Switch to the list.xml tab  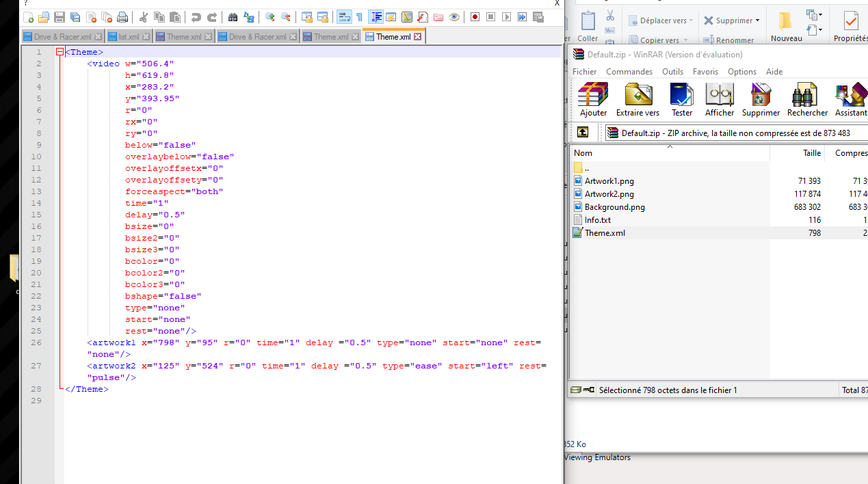[x=129, y=37]
